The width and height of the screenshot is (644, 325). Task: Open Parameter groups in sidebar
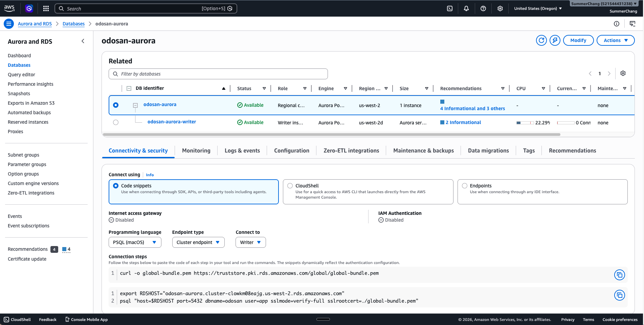27,164
